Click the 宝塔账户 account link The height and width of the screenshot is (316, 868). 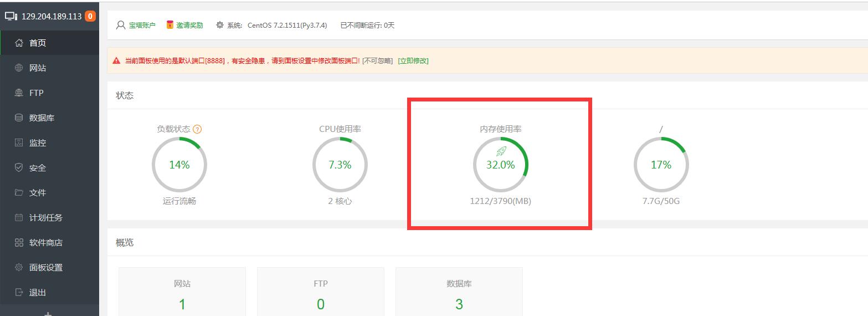[142, 26]
